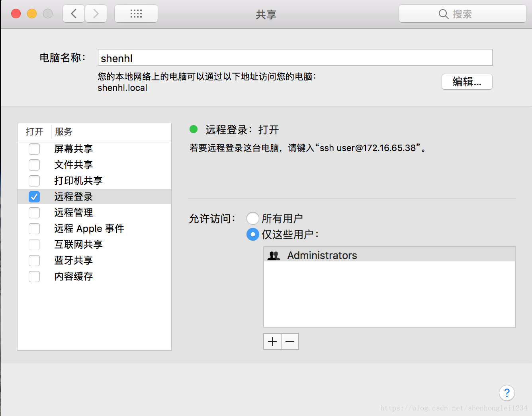Select the 内容缓存 service row label
This screenshot has height=416, width=532.
point(74,277)
